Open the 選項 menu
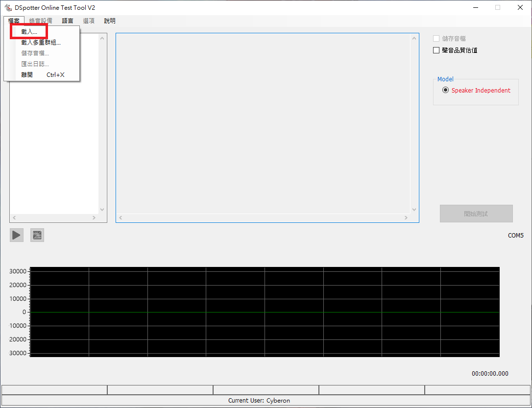 [88, 21]
